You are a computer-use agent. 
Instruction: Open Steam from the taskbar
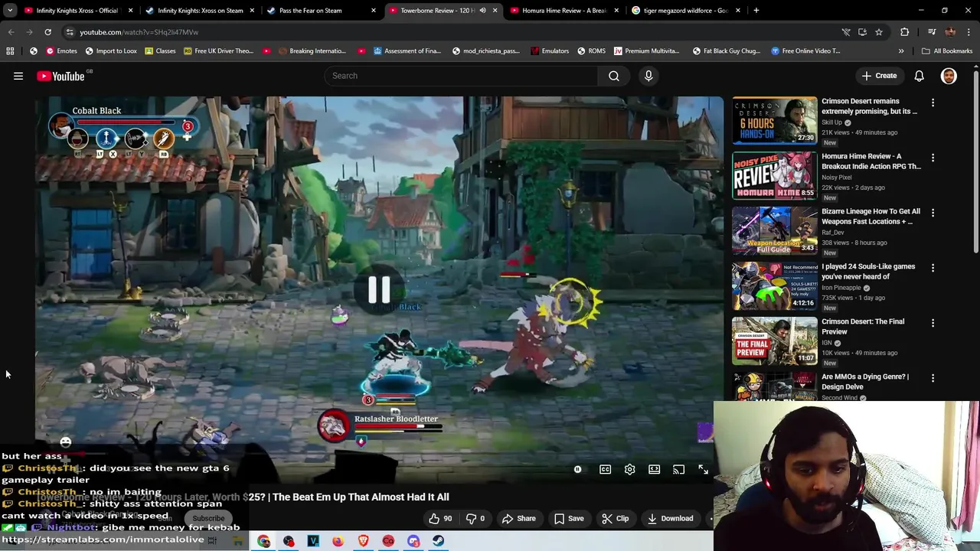[438, 541]
